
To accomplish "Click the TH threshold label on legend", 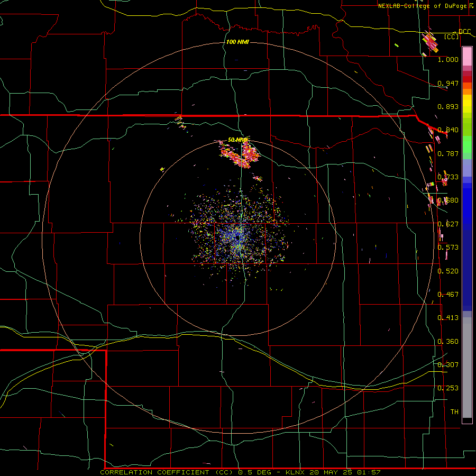I will 454,411.
